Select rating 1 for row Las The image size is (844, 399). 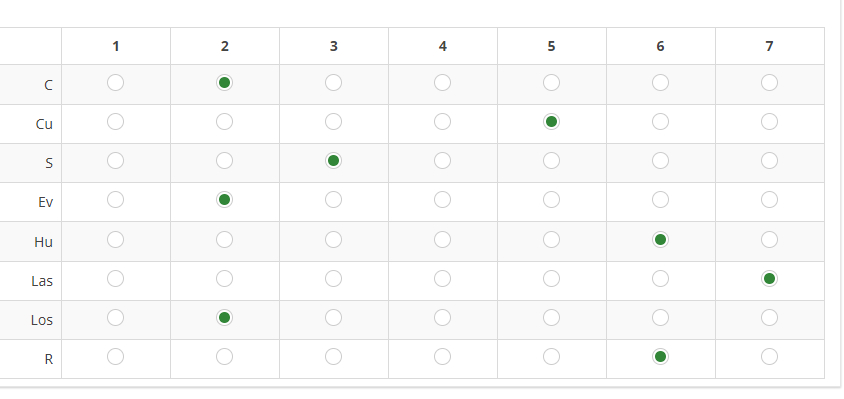coord(115,278)
